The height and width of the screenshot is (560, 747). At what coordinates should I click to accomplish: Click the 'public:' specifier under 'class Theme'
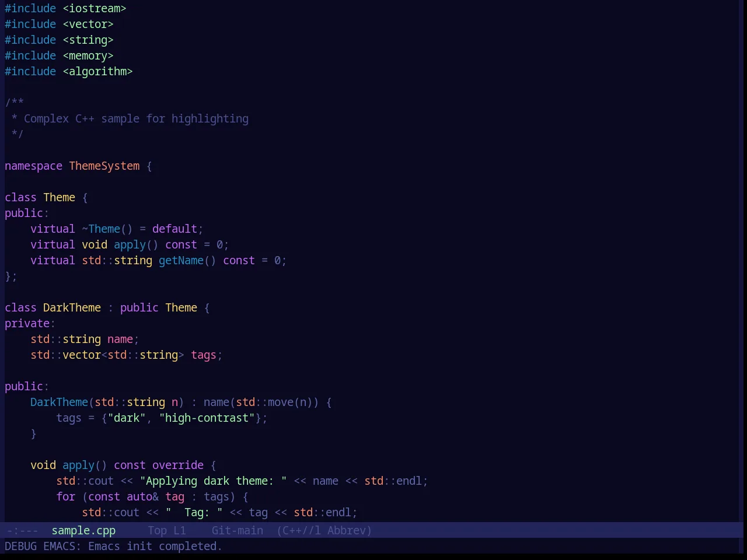27,213
